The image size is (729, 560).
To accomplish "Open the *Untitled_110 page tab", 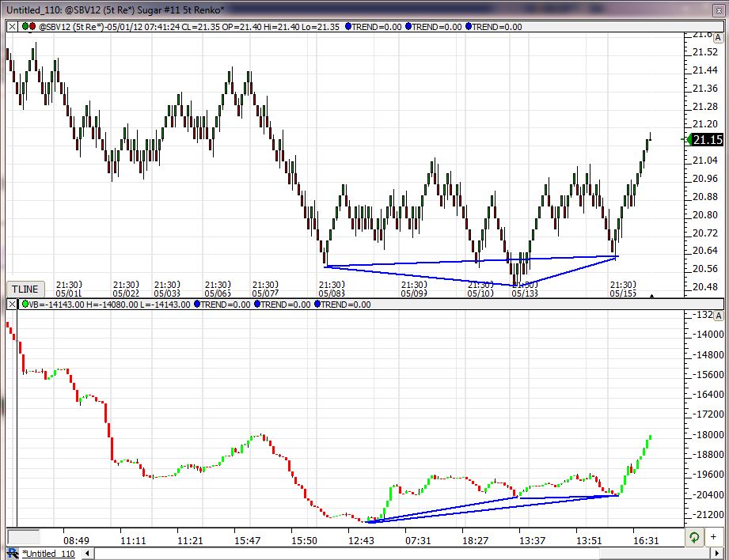I will [x=48, y=554].
